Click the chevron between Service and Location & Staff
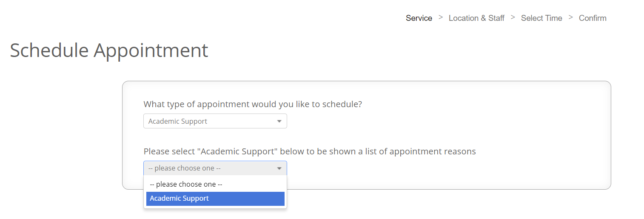644x219 pixels. coord(441,17)
